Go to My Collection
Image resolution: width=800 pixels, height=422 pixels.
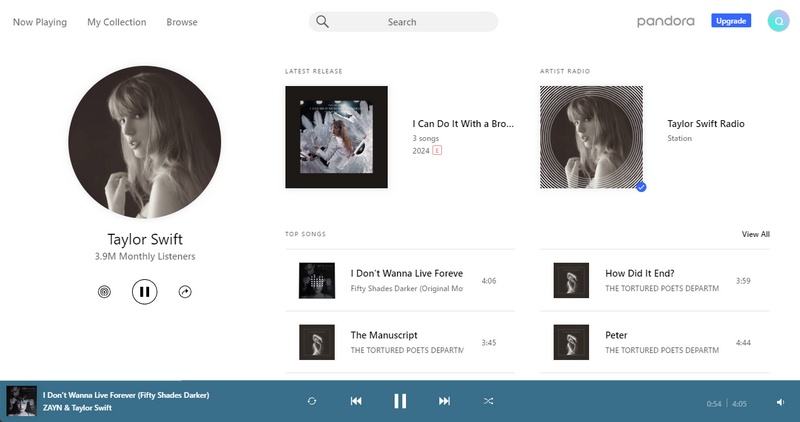[116, 22]
